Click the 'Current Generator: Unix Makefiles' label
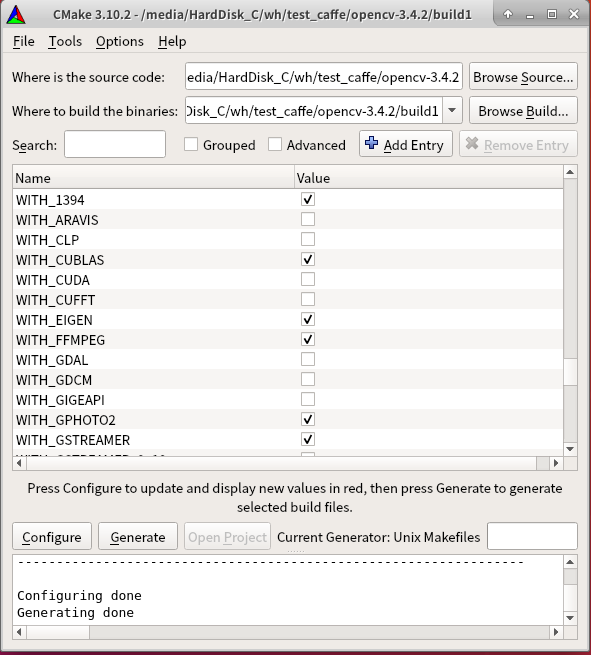Screen dimensions: 591x655 click(378, 536)
